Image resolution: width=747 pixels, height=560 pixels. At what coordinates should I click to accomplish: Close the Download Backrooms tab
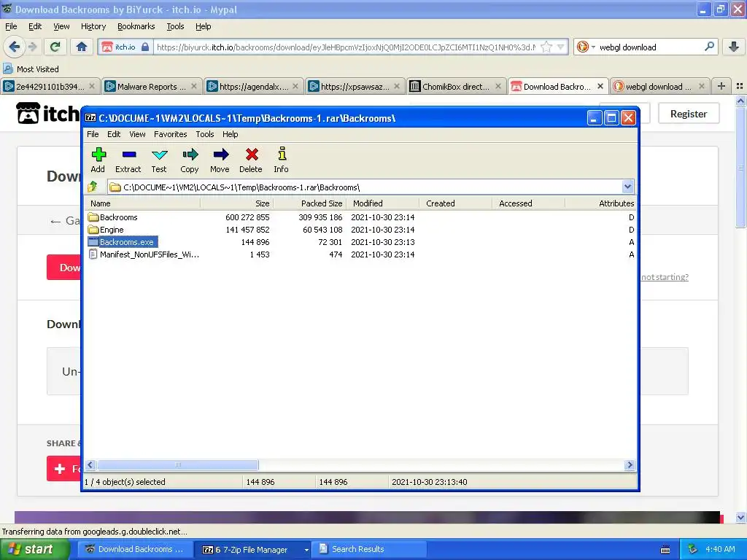[x=600, y=86]
